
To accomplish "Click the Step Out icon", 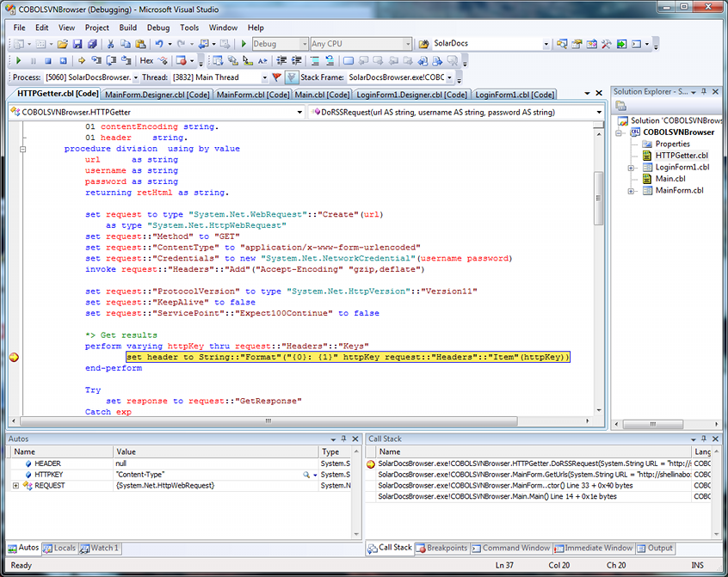I will click(126, 61).
